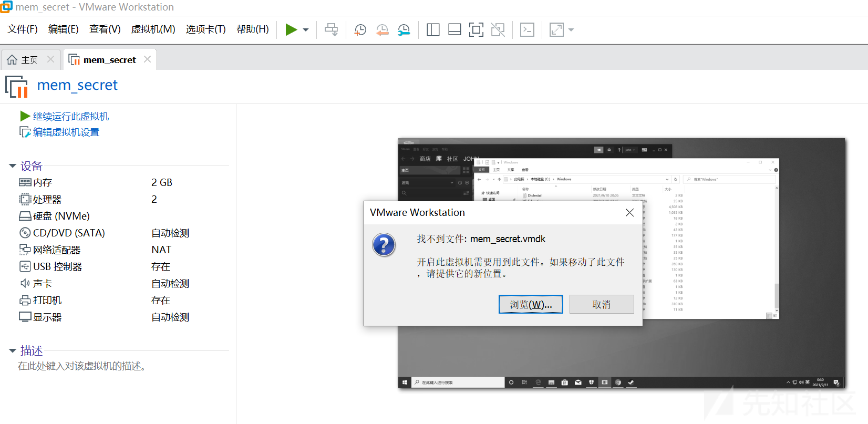Click the stretch guest display icon
Image resolution: width=868 pixels, height=424 pixels.
[x=556, y=29]
